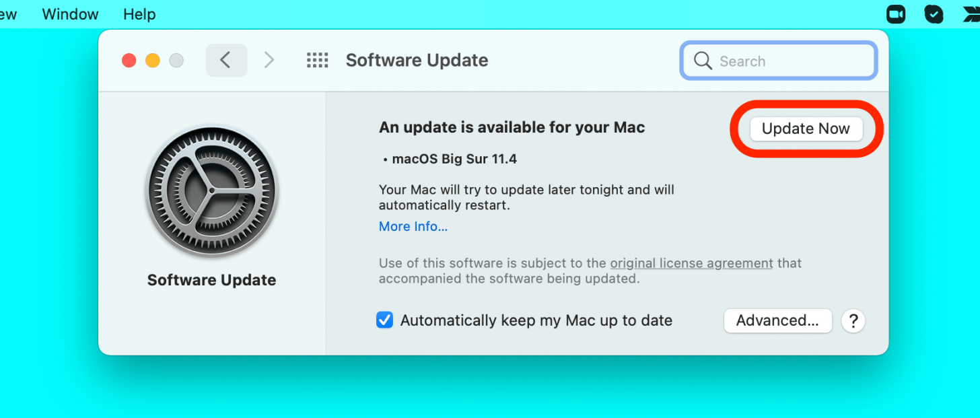Click the checkmark status icon in menu bar
Image resolution: width=980 pixels, height=418 pixels.
point(934,13)
